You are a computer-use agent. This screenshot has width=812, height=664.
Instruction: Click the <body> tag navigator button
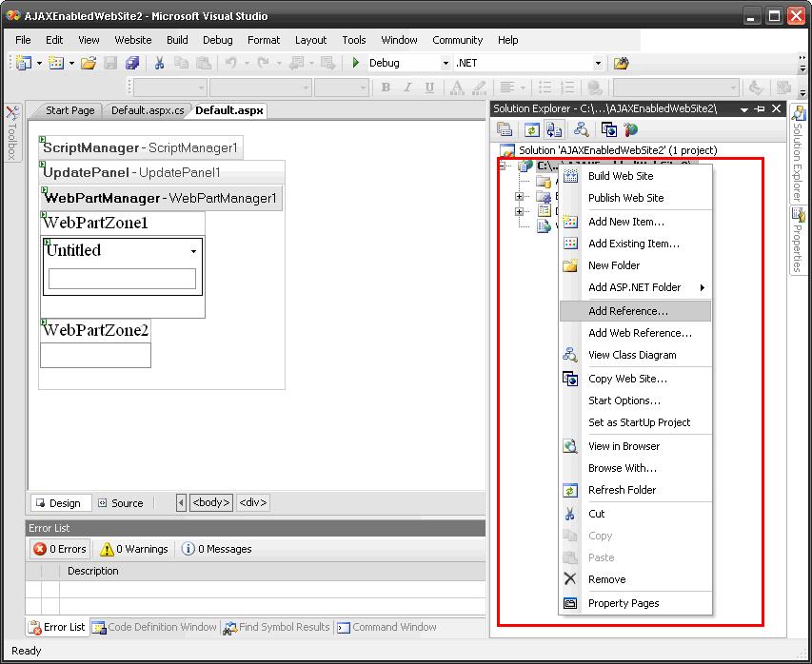click(210, 502)
